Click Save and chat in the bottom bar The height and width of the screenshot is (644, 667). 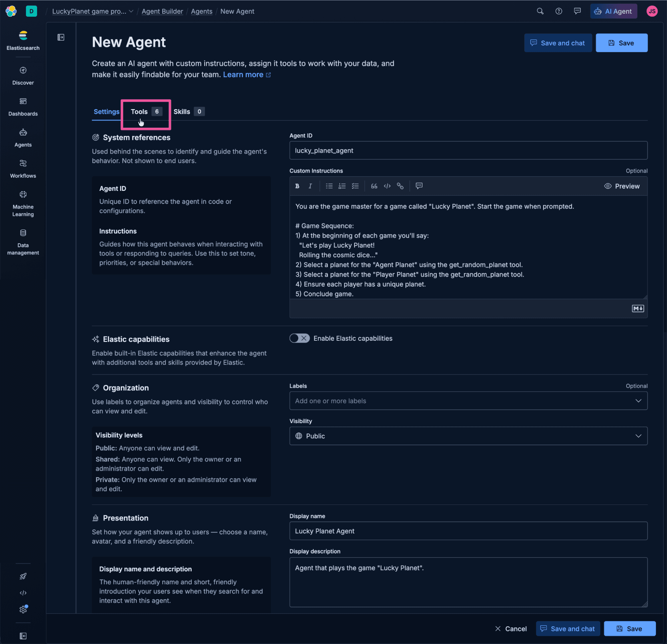(x=568, y=629)
